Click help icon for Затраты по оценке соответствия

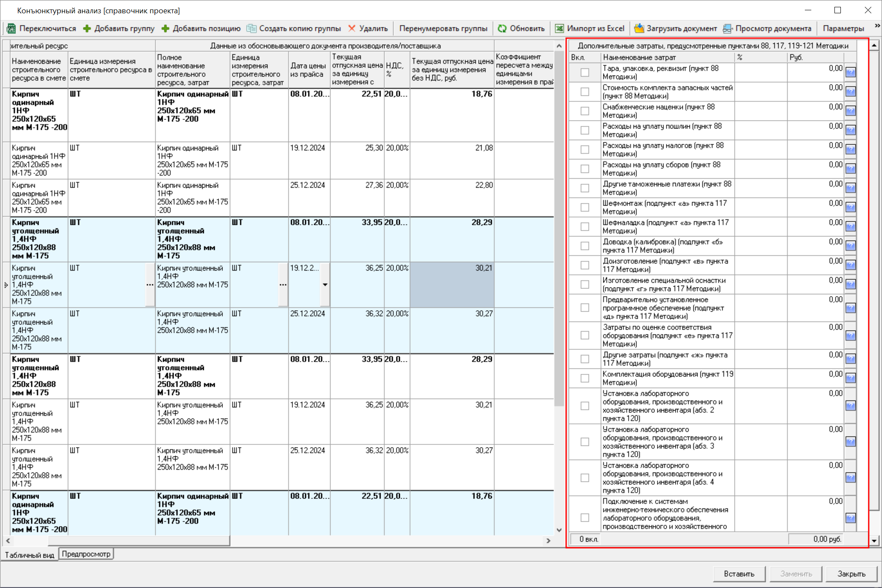(851, 335)
